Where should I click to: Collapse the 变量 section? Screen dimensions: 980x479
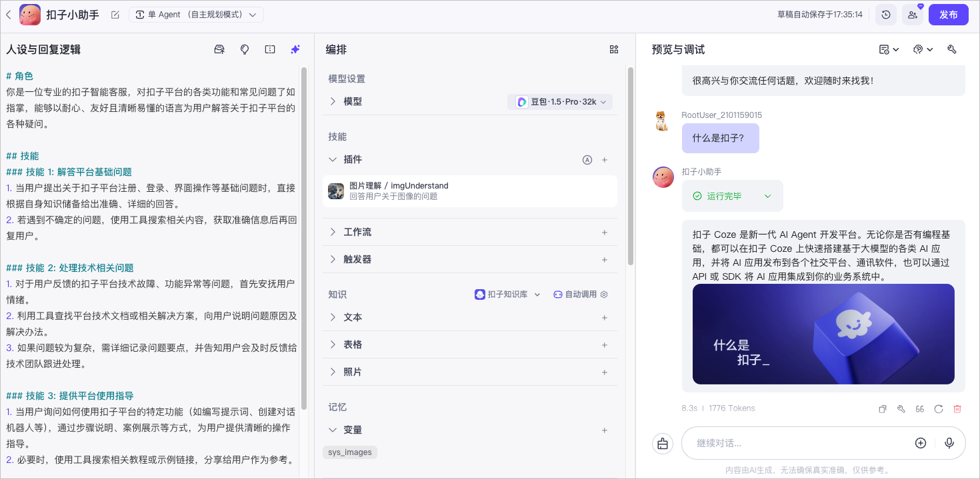[x=333, y=430]
